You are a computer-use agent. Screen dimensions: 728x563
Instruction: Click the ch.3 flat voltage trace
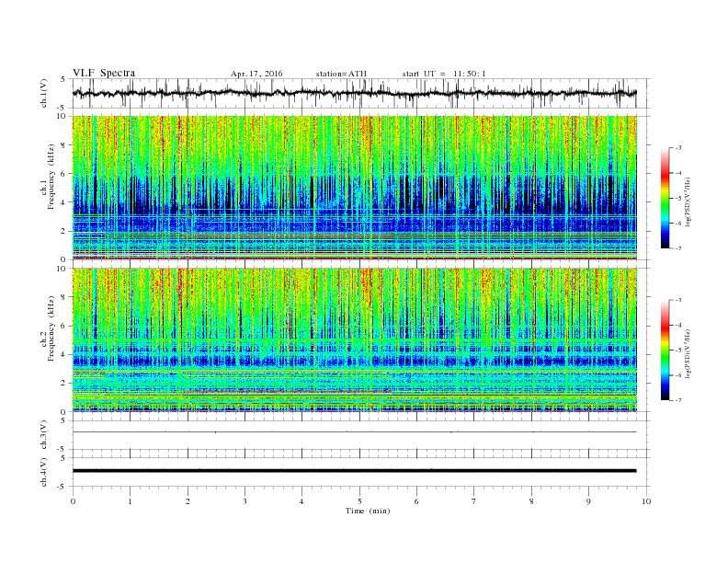[355, 432]
